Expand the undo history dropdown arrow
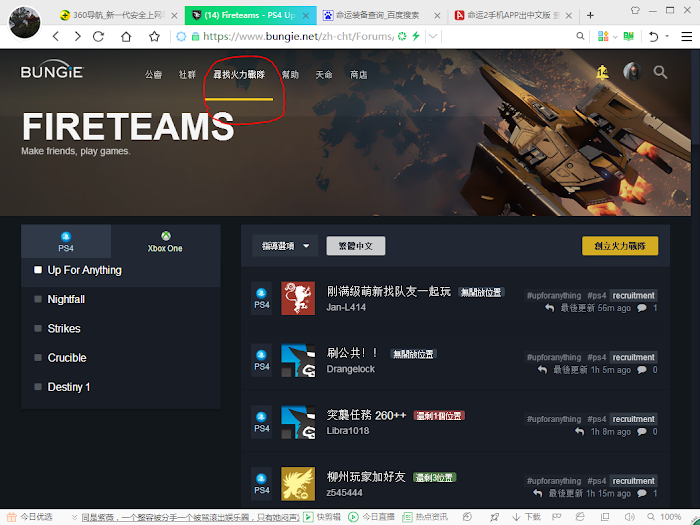Viewport: 700px width, 525px height. pos(667,36)
